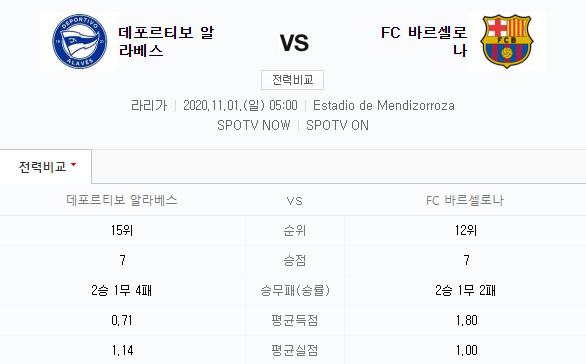The height and width of the screenshot is (364, 586).
Task: Click the 전력비교 button under VS
Action: click(x=292, y=80)
